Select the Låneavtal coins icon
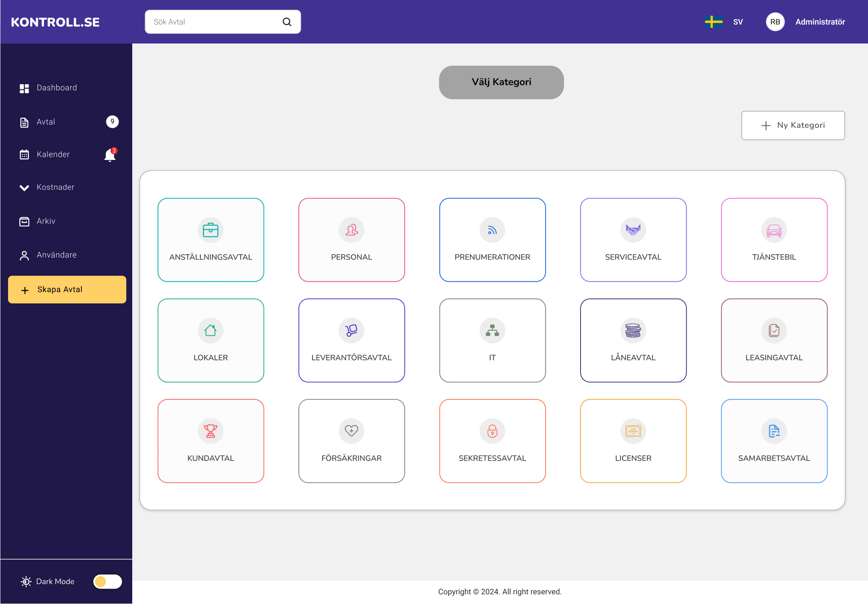The image size is (868, 604). coord(633,331)
